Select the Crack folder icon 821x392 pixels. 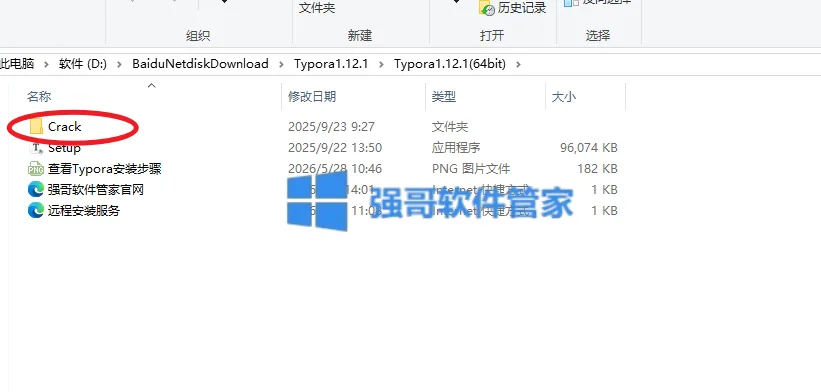[36, 127]
